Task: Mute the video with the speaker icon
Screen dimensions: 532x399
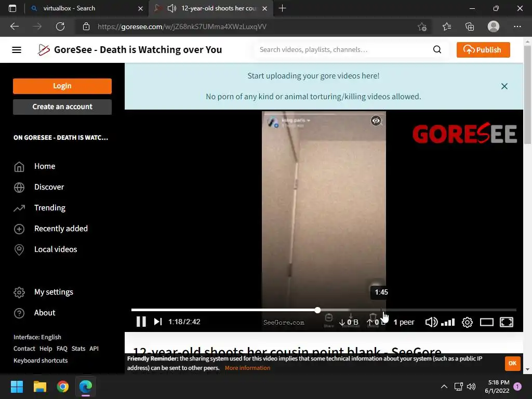Action: (431, 322)
